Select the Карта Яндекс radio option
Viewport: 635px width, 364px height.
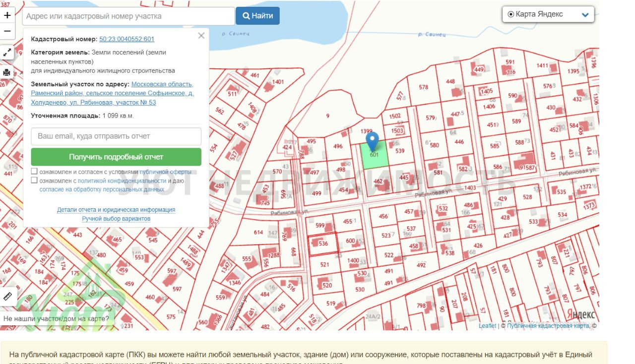(510, 14)
